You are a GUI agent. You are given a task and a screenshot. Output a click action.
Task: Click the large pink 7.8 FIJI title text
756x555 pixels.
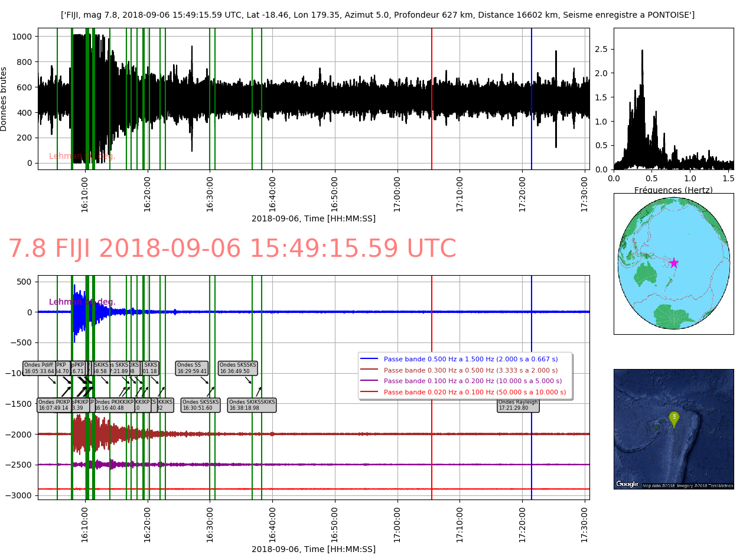232,249
